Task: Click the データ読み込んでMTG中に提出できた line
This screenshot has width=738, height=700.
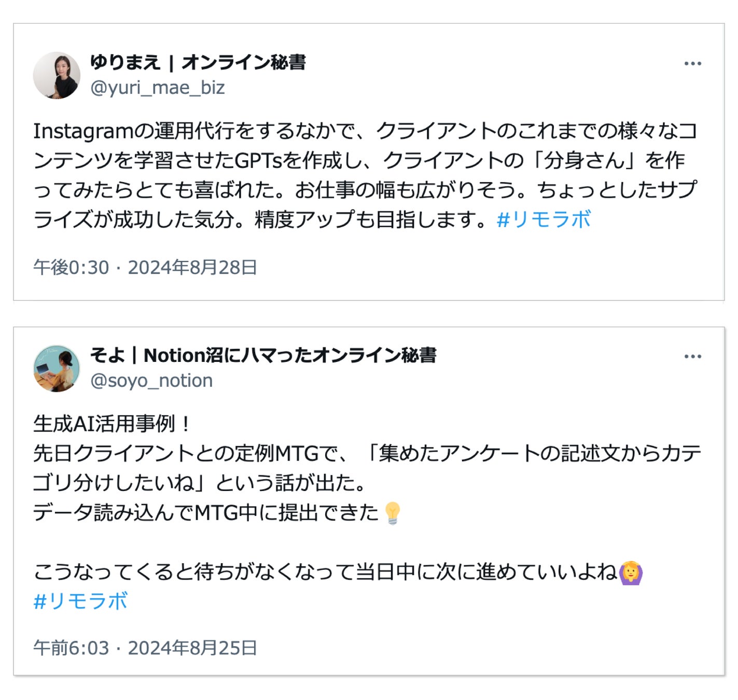Action: pos(206,513)
